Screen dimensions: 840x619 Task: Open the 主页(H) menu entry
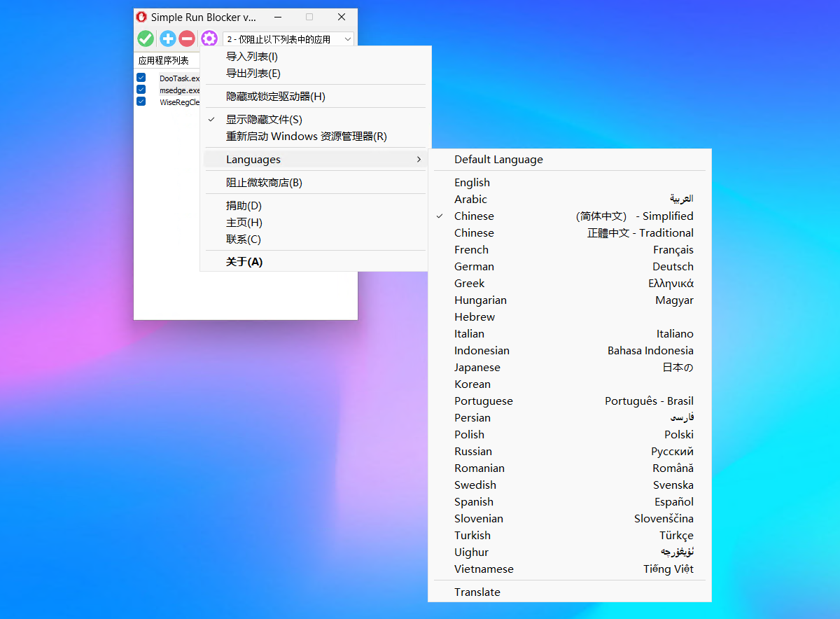point(315,223)
